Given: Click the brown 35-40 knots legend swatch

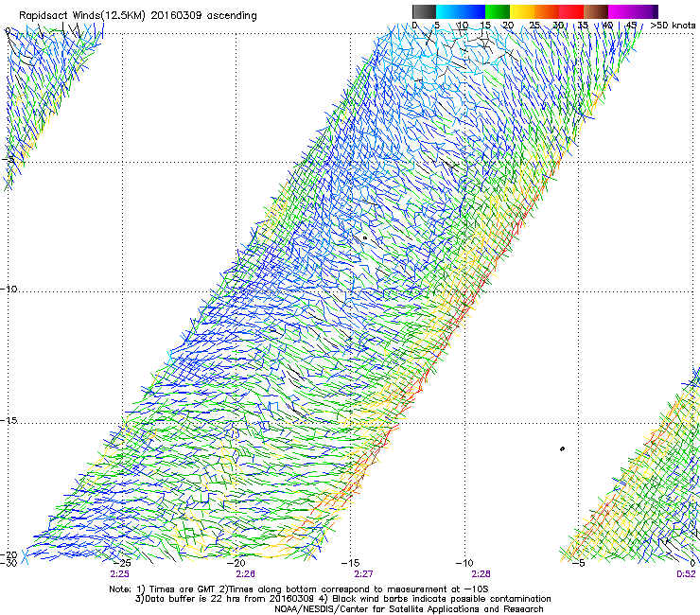Looking at the screenshot, I should click(x=596, y=11).
